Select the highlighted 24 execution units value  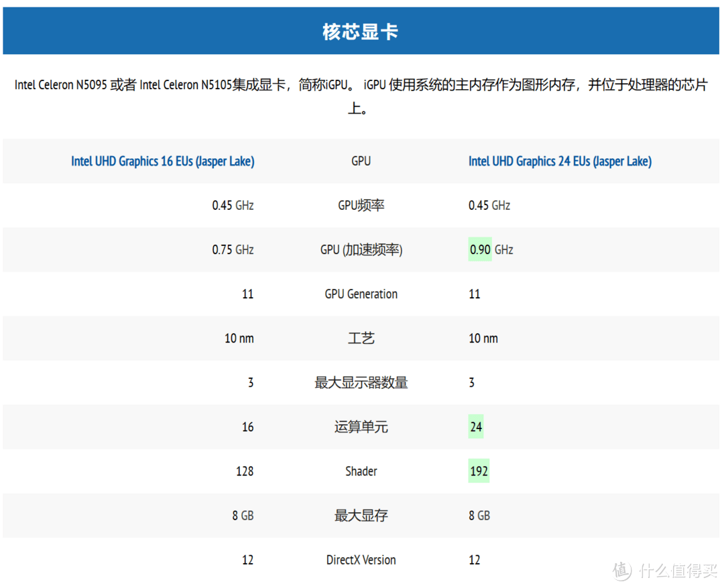click(x=476, y=427)
